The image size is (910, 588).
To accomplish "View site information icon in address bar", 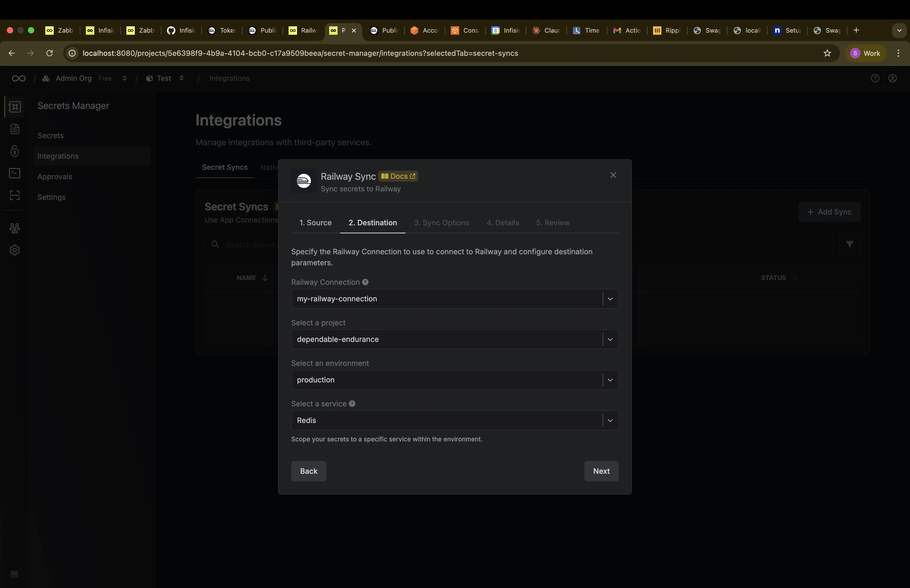I will point(72,53).
